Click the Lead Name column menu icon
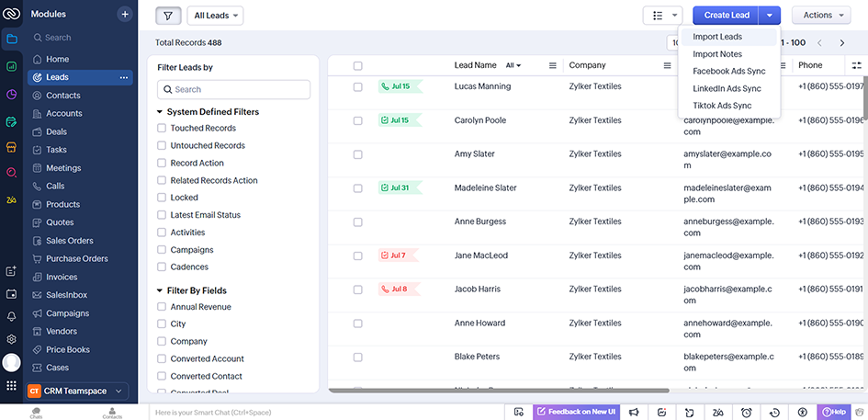This screenshot has width=868, height=420. pyautogui.click(x=553, y=66)
